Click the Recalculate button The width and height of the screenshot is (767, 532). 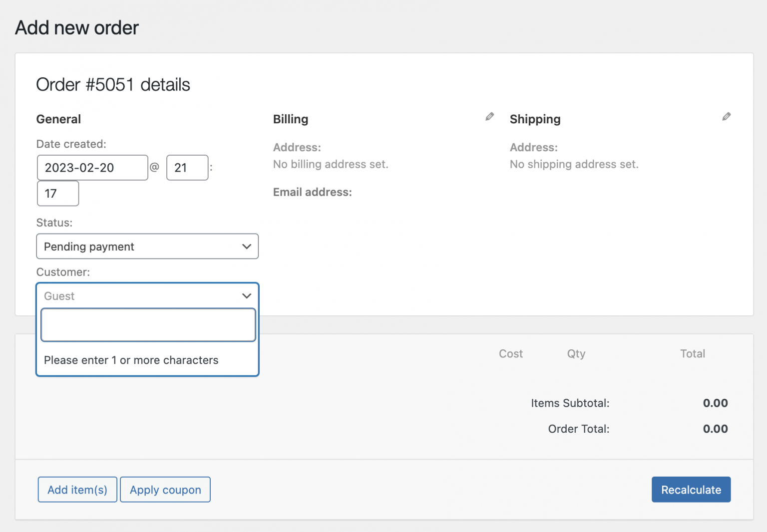[x=691, y=490]
